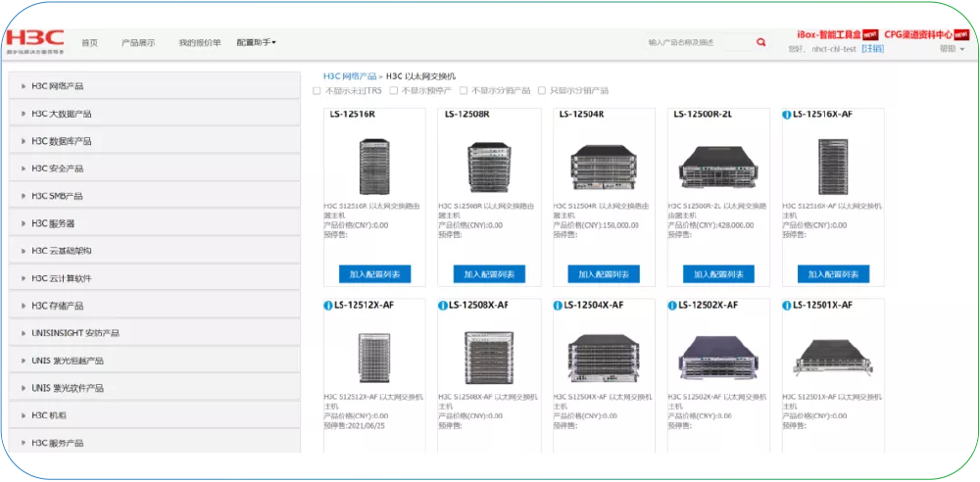The width and height of the screenshot is (980, 482).
Task: Add LS-12508R to configuration list
Action: [489, 274]
